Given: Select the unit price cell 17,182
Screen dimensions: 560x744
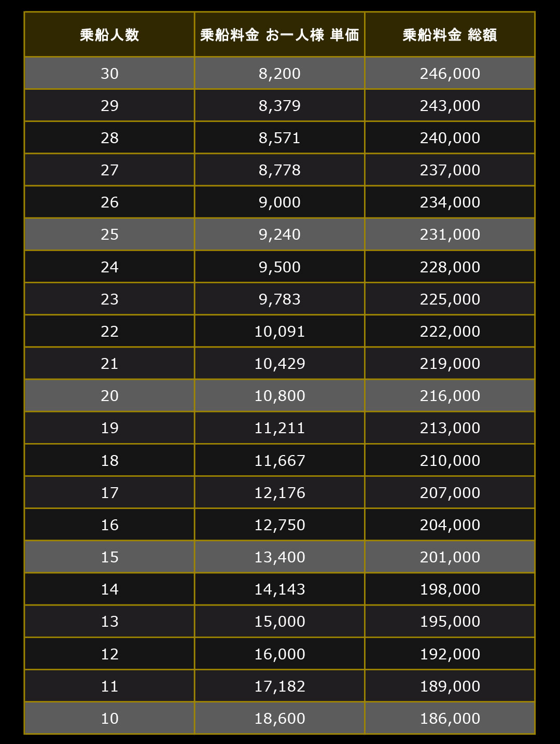Looking at the screenshot, I should 279,686.
